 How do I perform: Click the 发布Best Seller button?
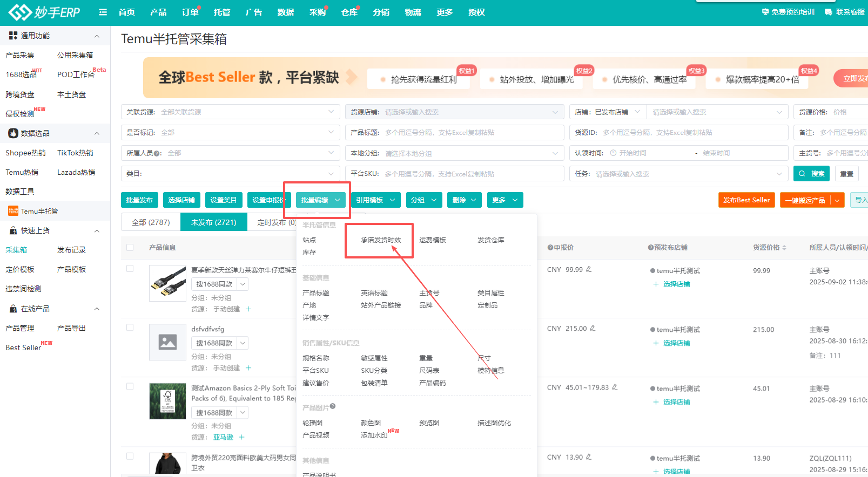pos(746,200)
